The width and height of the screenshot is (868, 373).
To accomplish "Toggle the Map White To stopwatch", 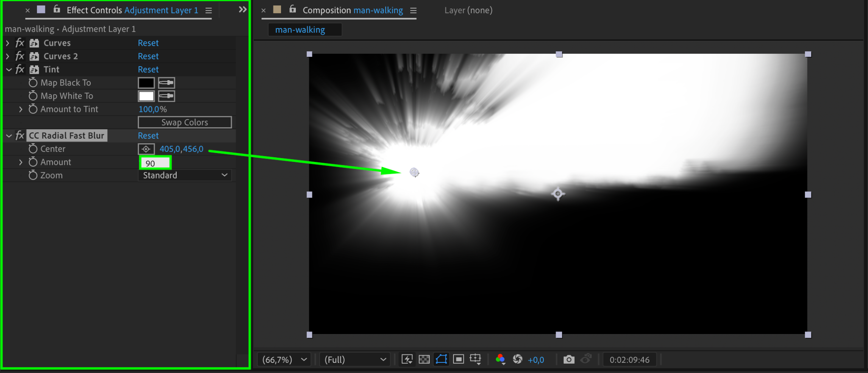I will point(33,96).
